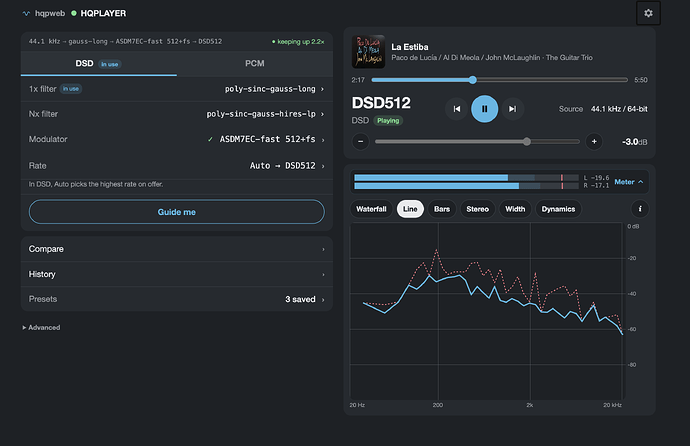The height and width of the screenshot is (446, 690).
Task: Pause playback with the blue pause button
Action: click(484, 109)
